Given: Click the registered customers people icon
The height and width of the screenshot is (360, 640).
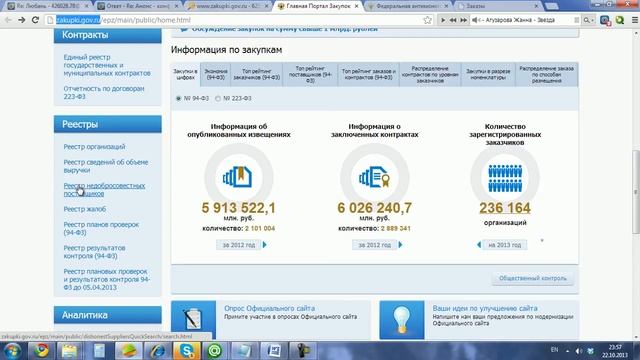Looking at the screenshot, I should coord(505,178).
